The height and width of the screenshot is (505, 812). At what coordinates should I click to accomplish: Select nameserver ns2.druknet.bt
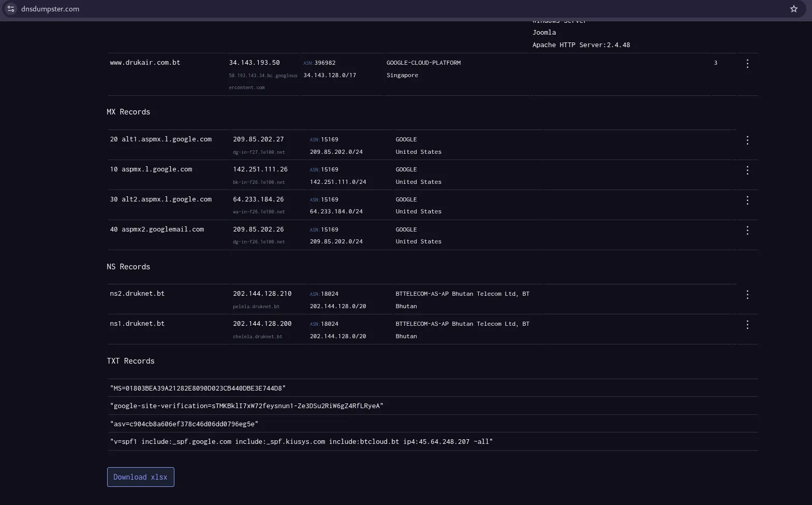(x=137, y=294)
